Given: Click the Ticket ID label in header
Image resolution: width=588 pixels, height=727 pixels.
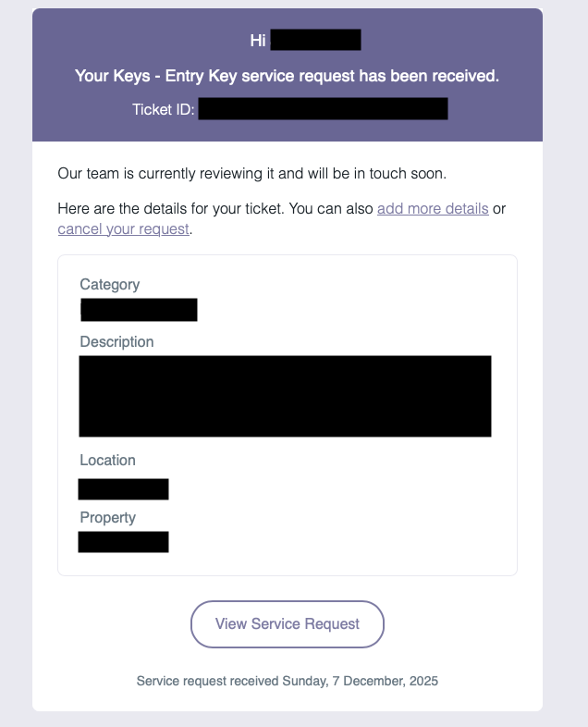Looking at the screenshot, I should [x=163, y=109].
